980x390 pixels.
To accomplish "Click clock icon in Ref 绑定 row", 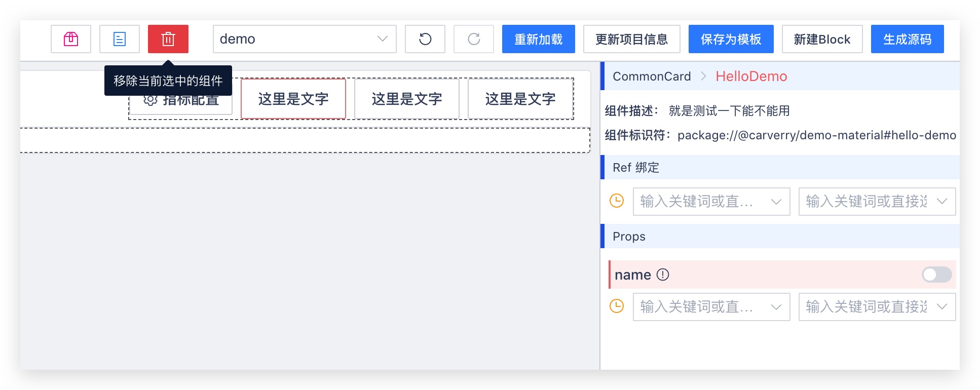I will click(x=617, y=201).
